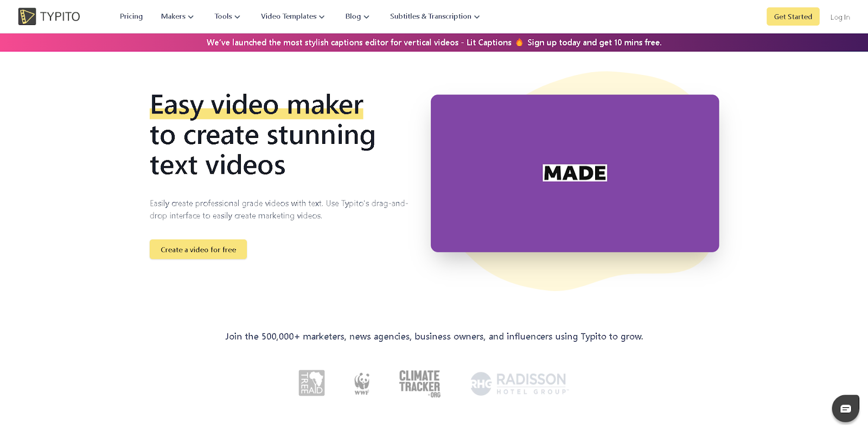Click the Radisson Hotel Group logo
The width and height of the screenshot is (868, 430).
[520, 383]
